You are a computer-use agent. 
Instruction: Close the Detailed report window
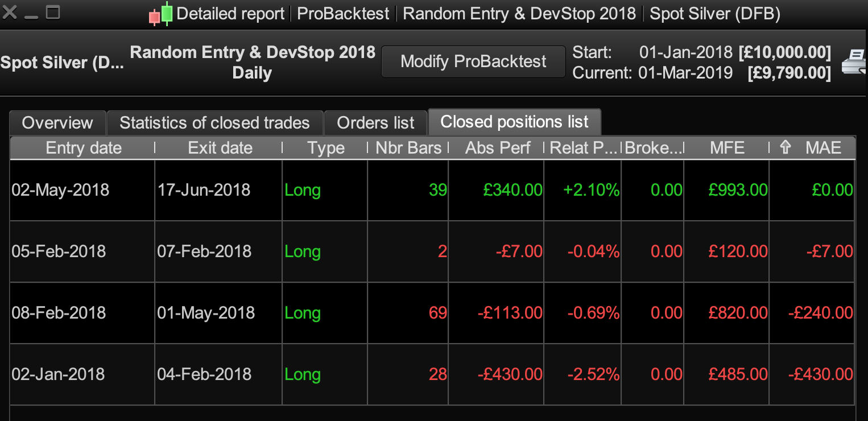9,13
